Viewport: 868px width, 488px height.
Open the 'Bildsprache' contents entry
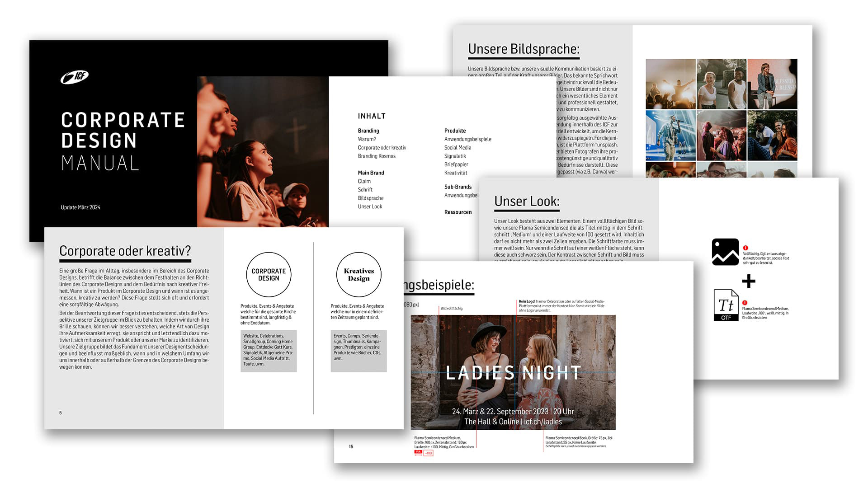pyautogui.click(x=371, y=198)
